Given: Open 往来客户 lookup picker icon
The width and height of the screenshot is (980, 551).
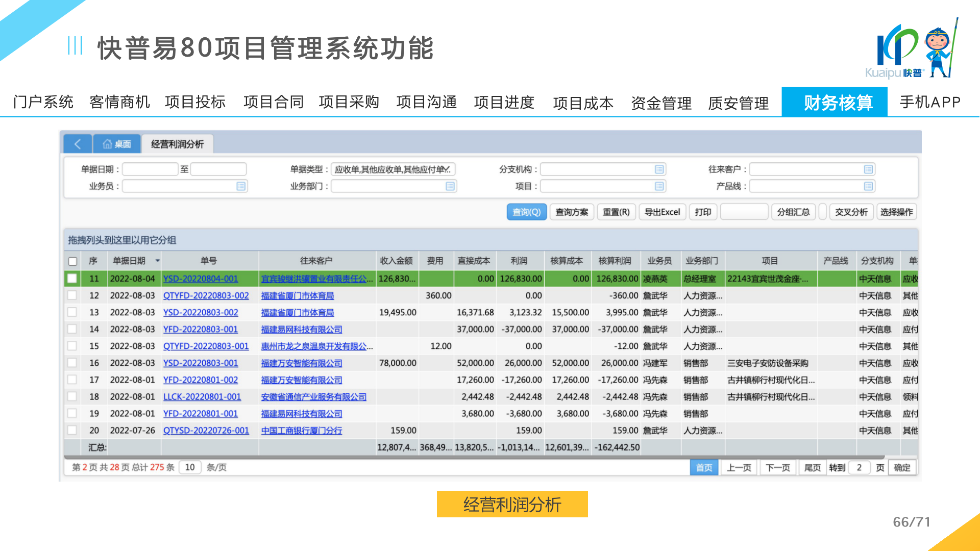Looking at the screenshot, I should click(868, 169).
